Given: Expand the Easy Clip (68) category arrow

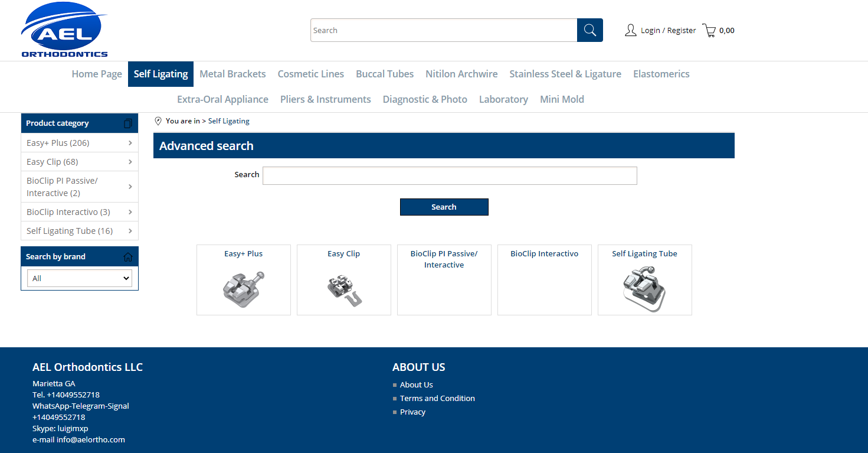Looking at the screenshot, I should pyautogui.click(x=130, y=162).
